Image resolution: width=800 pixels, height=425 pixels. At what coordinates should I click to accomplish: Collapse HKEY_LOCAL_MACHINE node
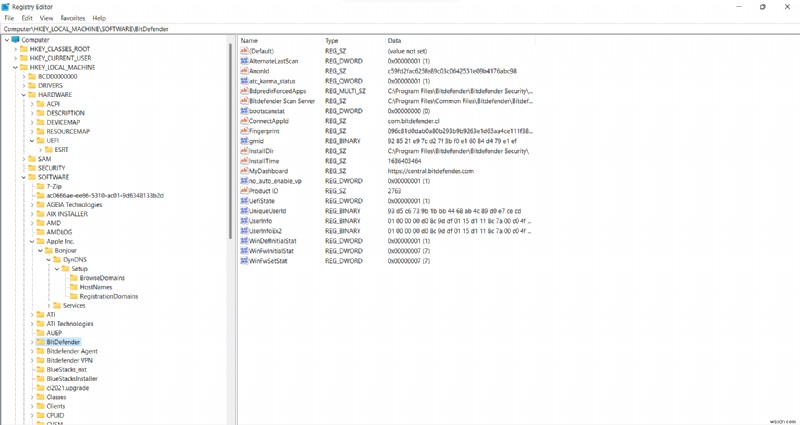15,67
